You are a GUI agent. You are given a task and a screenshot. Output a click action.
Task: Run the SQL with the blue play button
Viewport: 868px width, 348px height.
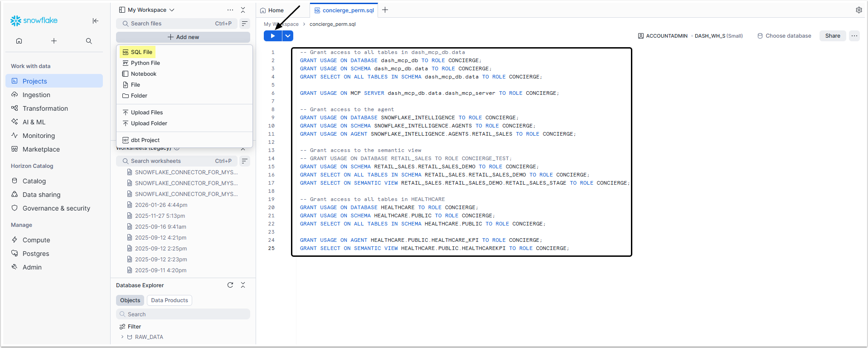272,36
